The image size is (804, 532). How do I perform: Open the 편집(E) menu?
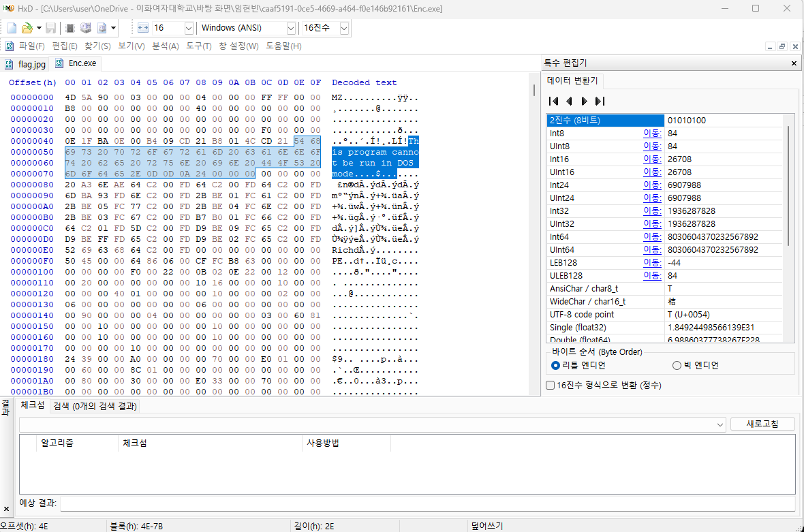[65, 46]
